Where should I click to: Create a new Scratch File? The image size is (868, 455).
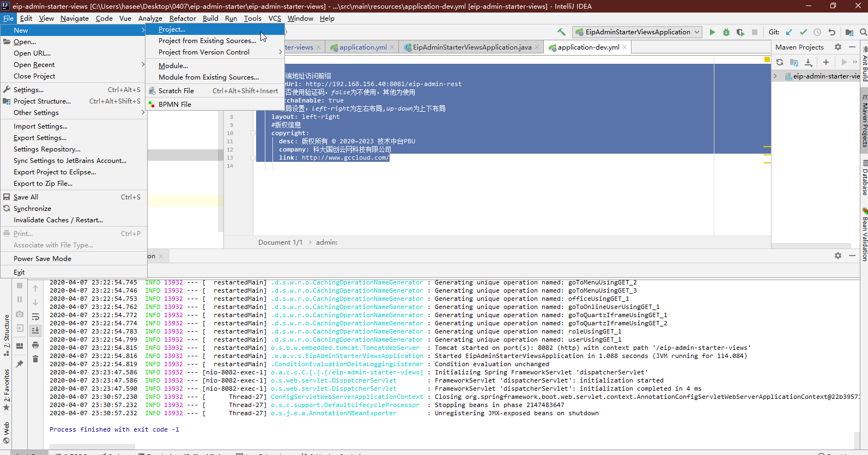(x=215, y=91)
